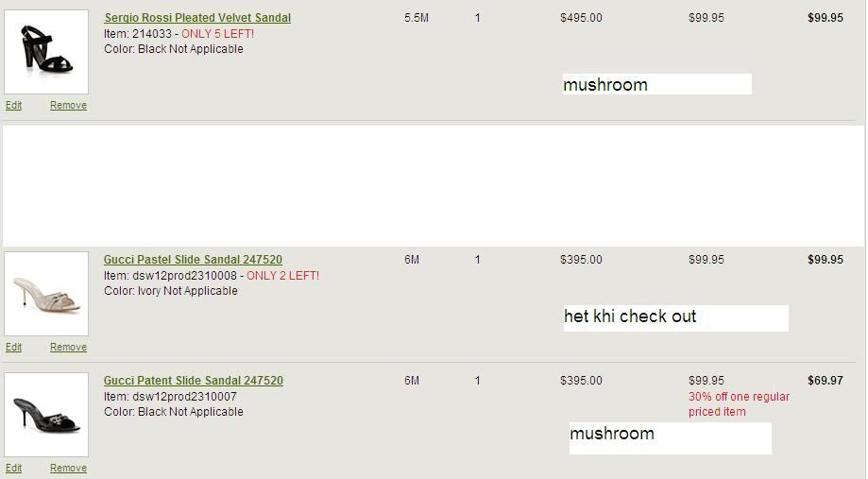The image size is (868, 479).
Task: Click the $495.00 original price
Action: point(581,18)
